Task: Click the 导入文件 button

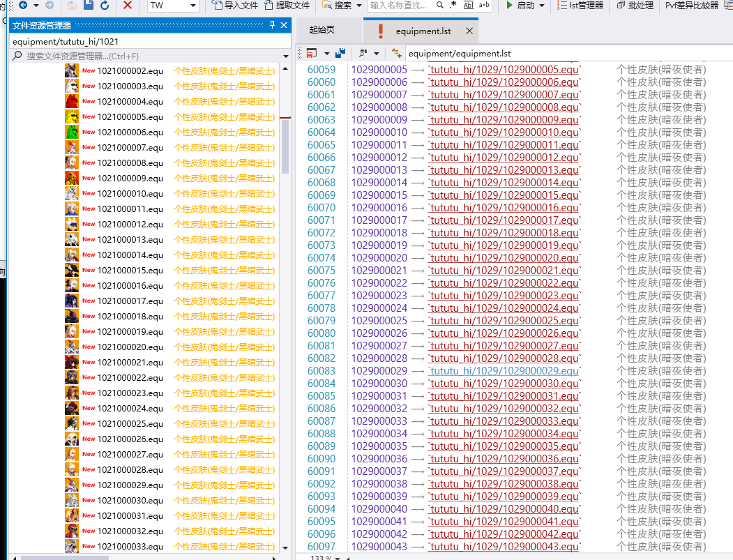Action: pos(235,6)
